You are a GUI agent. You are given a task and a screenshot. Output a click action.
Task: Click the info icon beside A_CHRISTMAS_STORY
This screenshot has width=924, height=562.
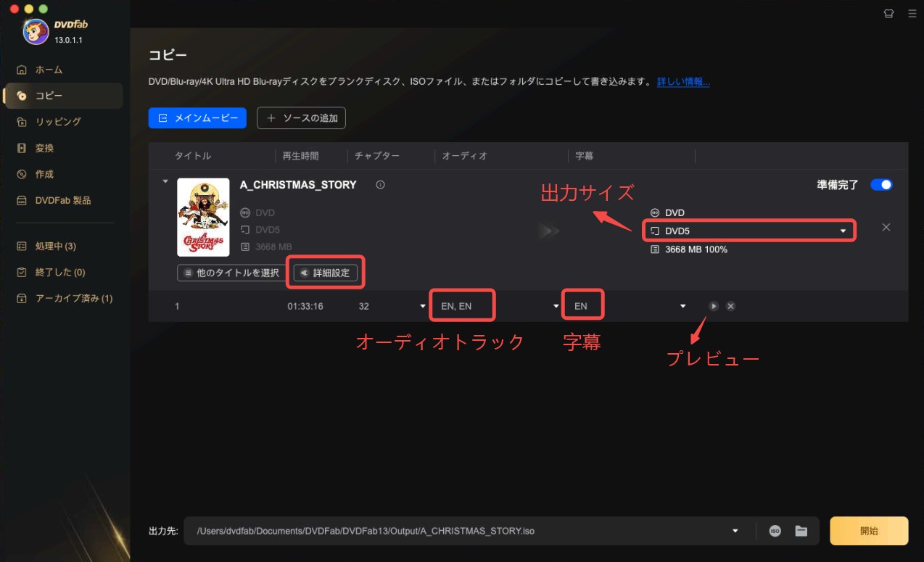380,185
